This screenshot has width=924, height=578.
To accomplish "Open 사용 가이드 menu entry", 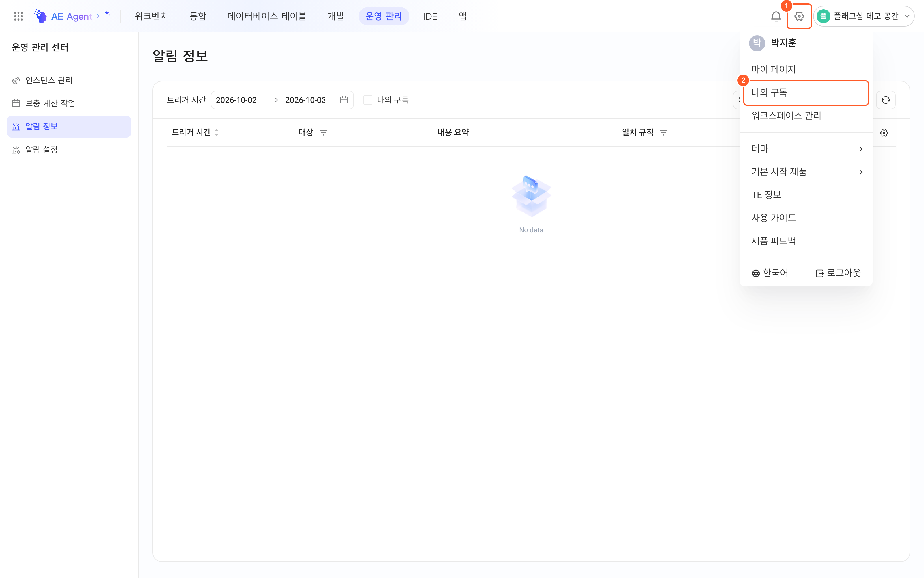I will [806, 218].
